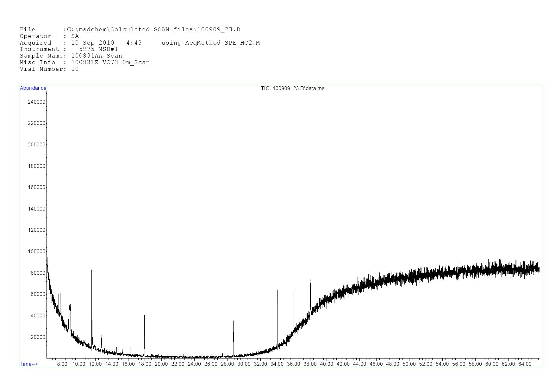Click the Time--> x-axis label

coord(29,364)
